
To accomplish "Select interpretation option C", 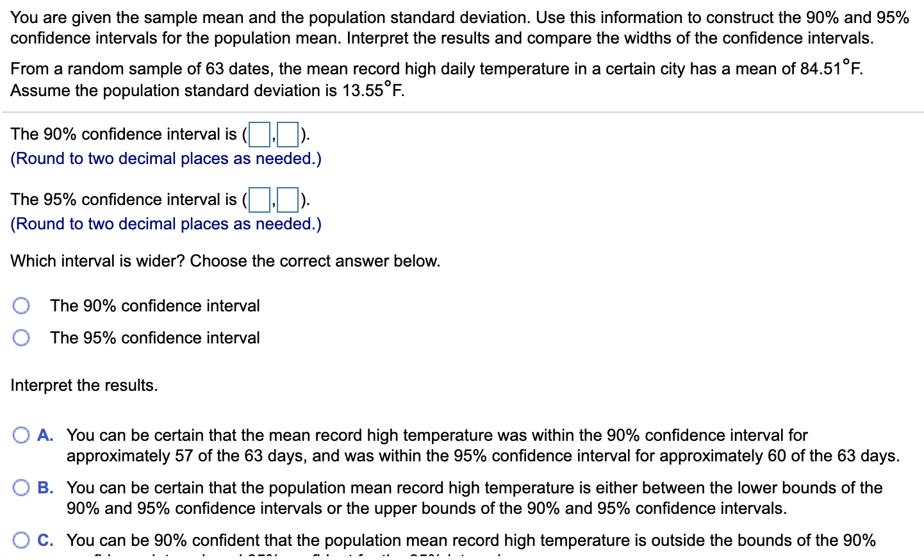I will (21, 541).
